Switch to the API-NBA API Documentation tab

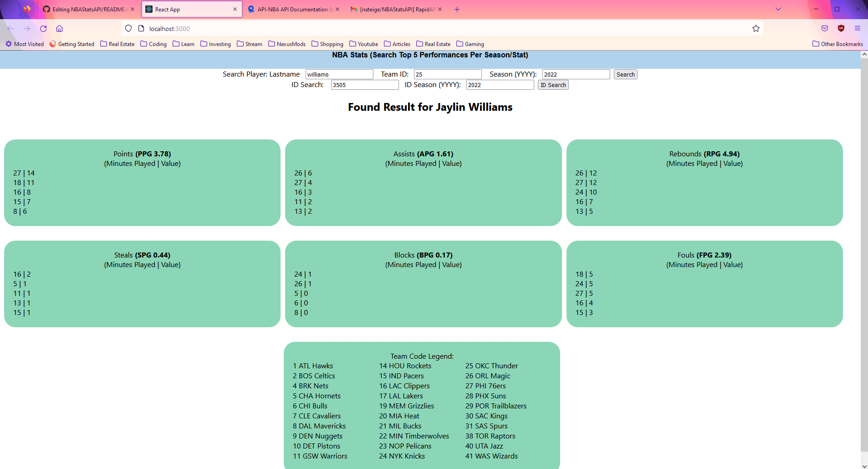coord(291,9)
